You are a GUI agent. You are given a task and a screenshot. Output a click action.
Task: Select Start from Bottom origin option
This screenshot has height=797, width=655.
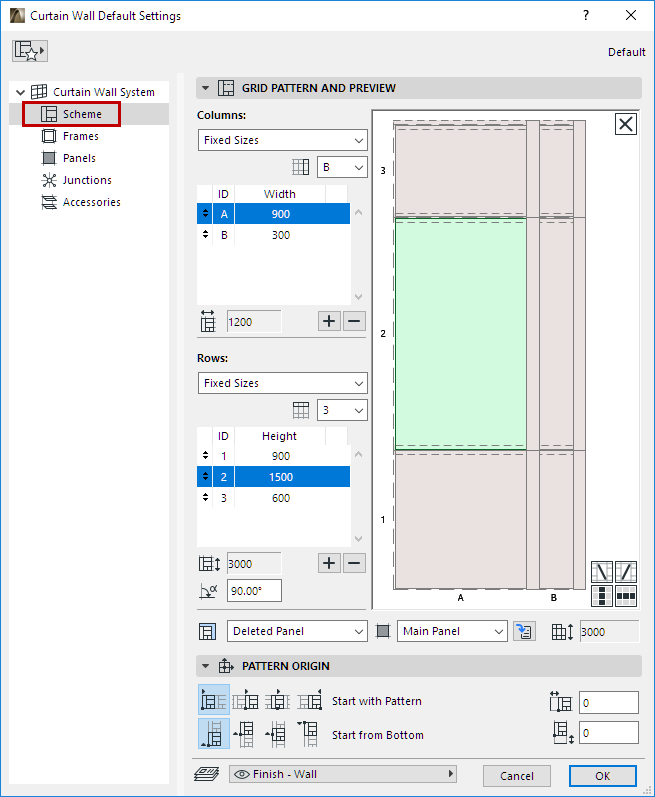pyautogui.click(x=213, y=734)
